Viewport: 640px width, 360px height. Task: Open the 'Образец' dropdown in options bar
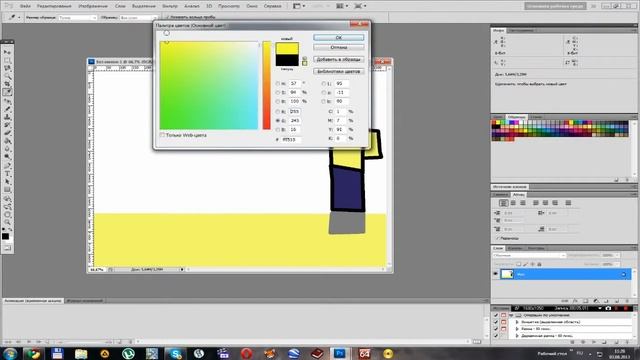[x=138, y=18]
